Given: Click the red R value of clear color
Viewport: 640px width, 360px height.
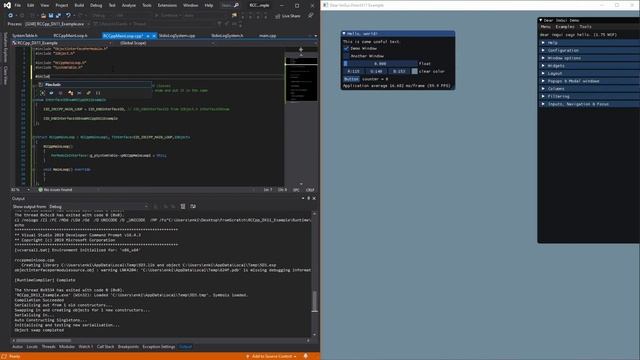Looking at the screenshot, I should pos(353,71).
